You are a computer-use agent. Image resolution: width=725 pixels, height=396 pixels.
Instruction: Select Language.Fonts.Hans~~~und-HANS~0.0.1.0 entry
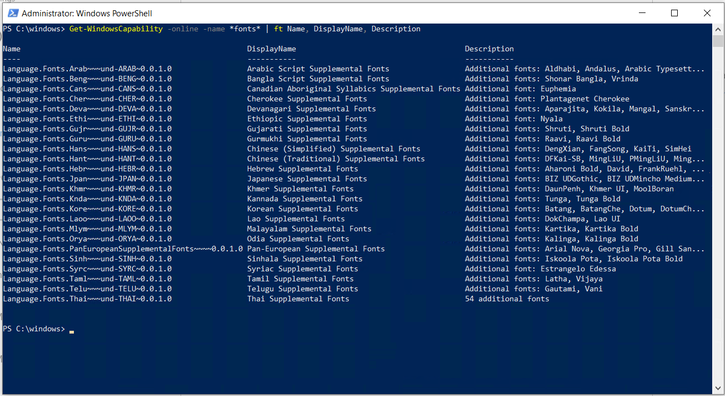tap(87, 148)
